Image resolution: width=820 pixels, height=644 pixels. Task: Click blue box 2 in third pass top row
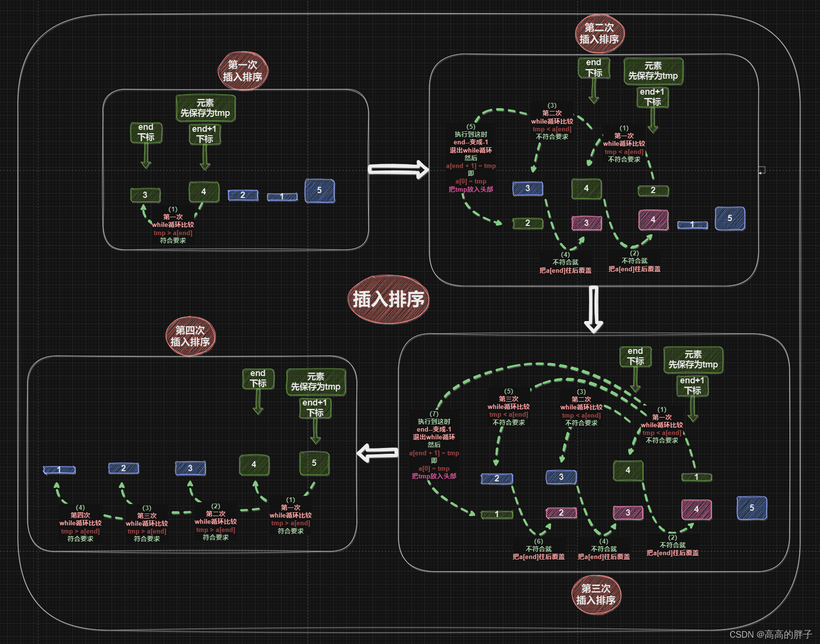coord(497,478)
